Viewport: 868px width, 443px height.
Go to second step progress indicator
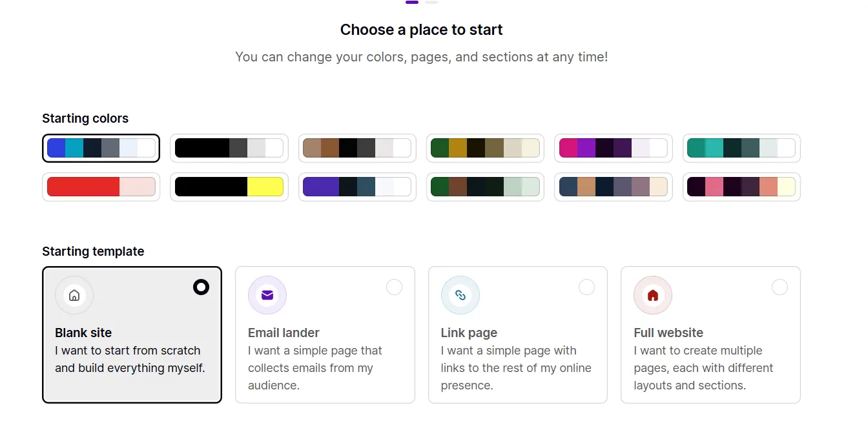431,3
